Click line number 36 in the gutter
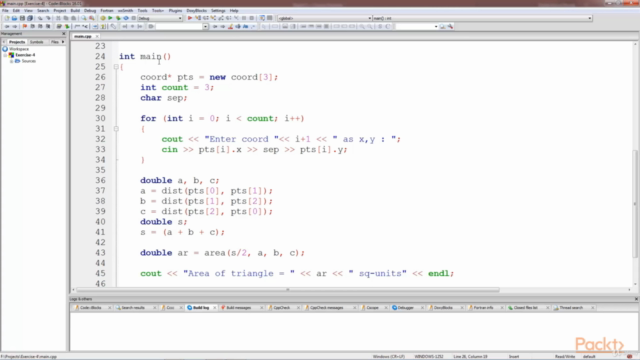The image size is (640, 360). pyautogui.click(x=100, y=180)
